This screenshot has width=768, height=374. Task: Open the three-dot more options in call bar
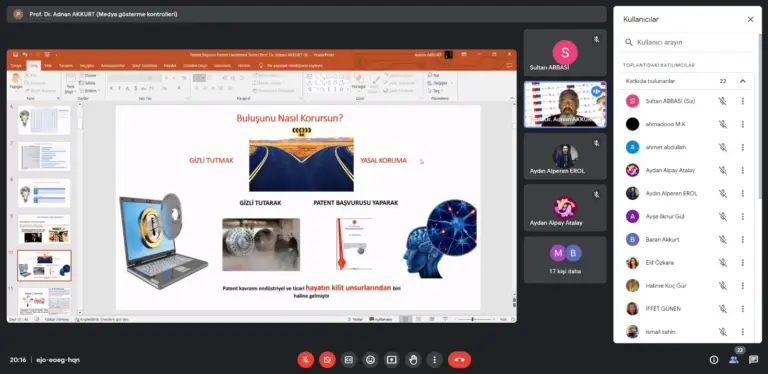point(434,360)
